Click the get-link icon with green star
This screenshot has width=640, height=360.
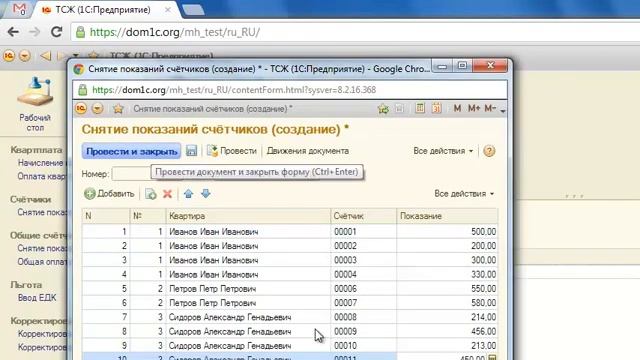tap(383, 109)
